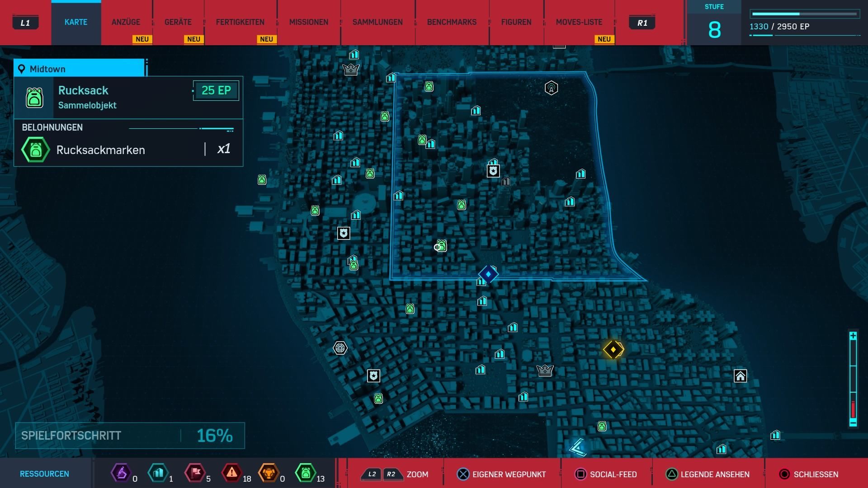Viewport: 868px width, 488px height.
Task: Select the MISSIONEN tab
Action: click(x=309, y=22)
